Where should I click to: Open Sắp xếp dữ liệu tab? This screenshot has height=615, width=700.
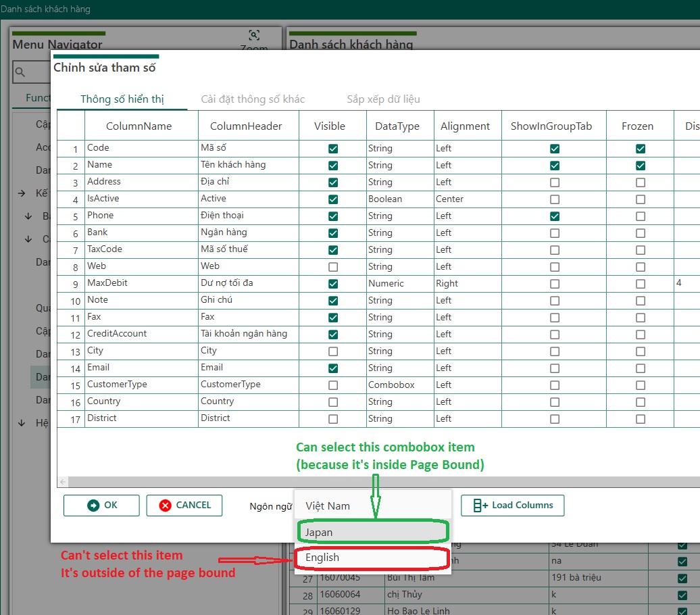(383, 99)
